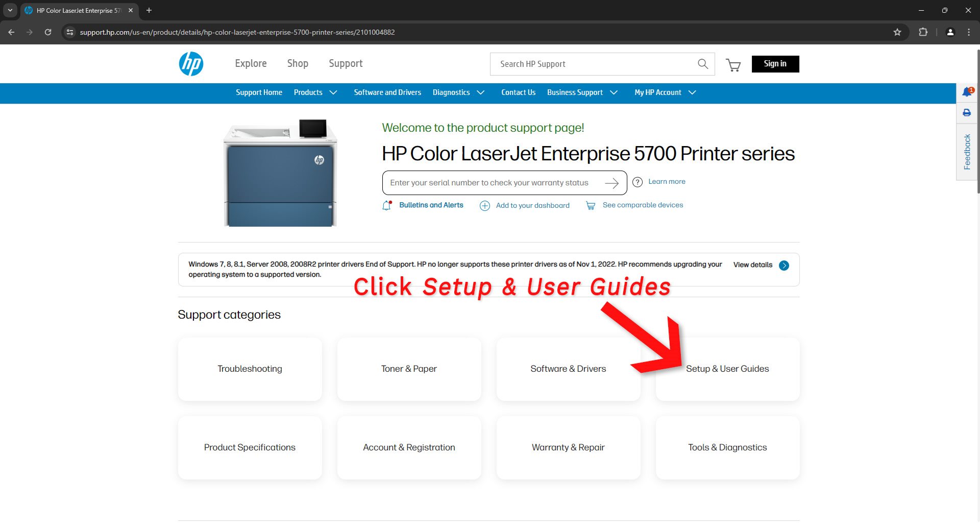Open the Software and Drivers menu item
Screen dimensions: 980x527
click(x=387, y=92)
